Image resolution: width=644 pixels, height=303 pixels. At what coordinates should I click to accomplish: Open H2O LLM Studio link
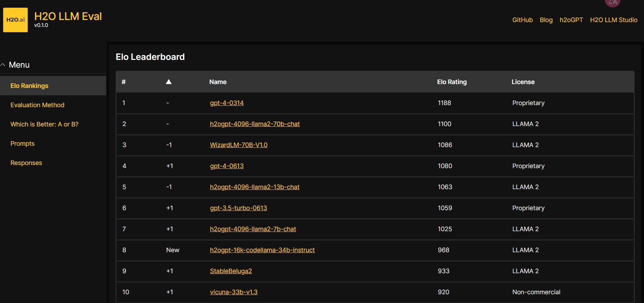click(x=614, y=20)
